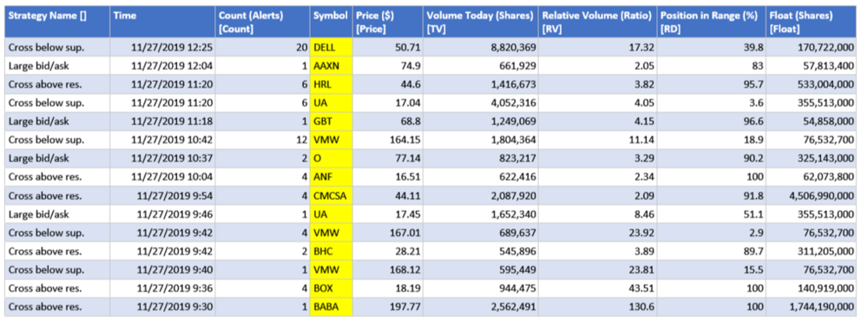Viewport: 868px width, 324px height.
Task: Select the ANF symbol cell
Action: (x=331, y=177)
